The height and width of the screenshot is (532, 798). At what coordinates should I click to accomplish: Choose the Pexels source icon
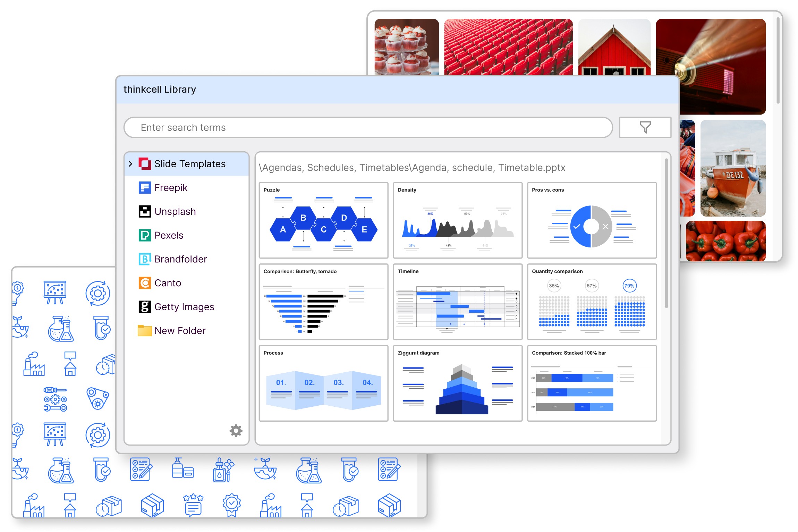click(x=145, y=235)
